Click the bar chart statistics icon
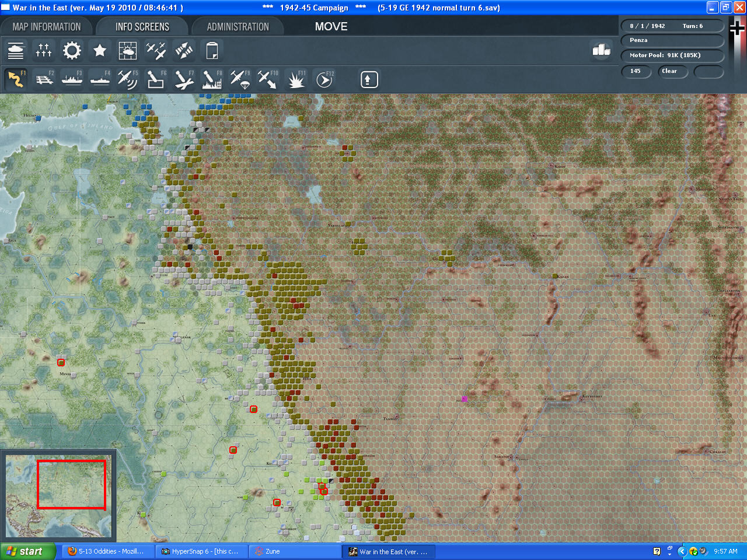This screenshot has height=560, width=747. click(x=601, y=51)
